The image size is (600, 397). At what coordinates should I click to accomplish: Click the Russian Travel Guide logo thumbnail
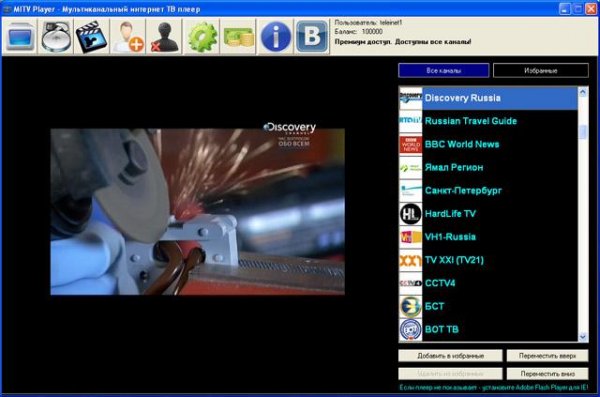click(x=411, y=121)
